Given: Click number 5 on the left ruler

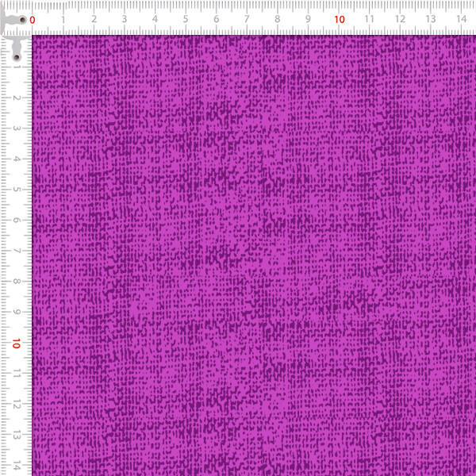Looking at the screenshot, I should click(16, 190).
